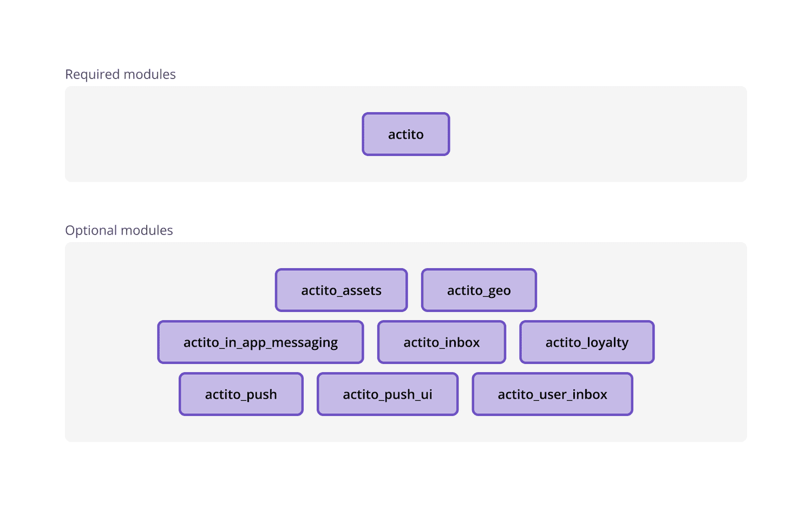Pick the assets module purple box

pyautogui.click(x=341, y=290)
